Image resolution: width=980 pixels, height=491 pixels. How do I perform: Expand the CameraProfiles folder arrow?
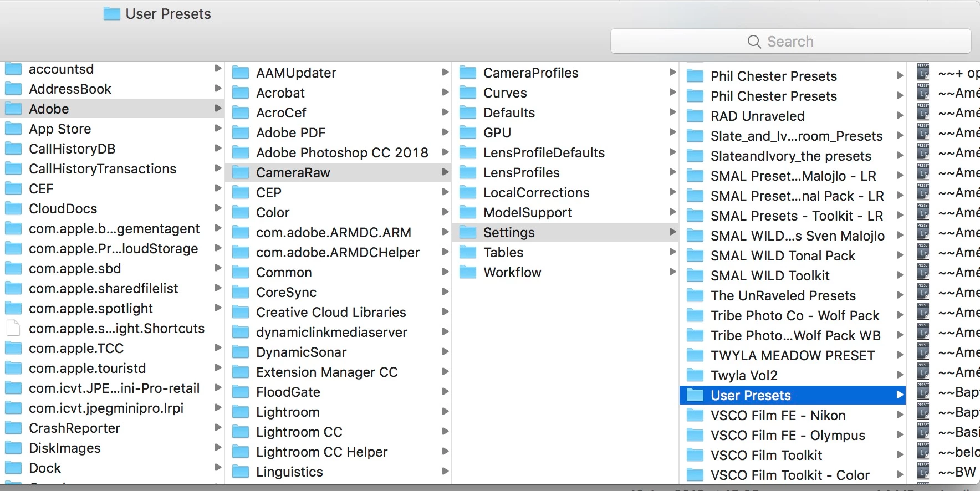tap(672, 73)
